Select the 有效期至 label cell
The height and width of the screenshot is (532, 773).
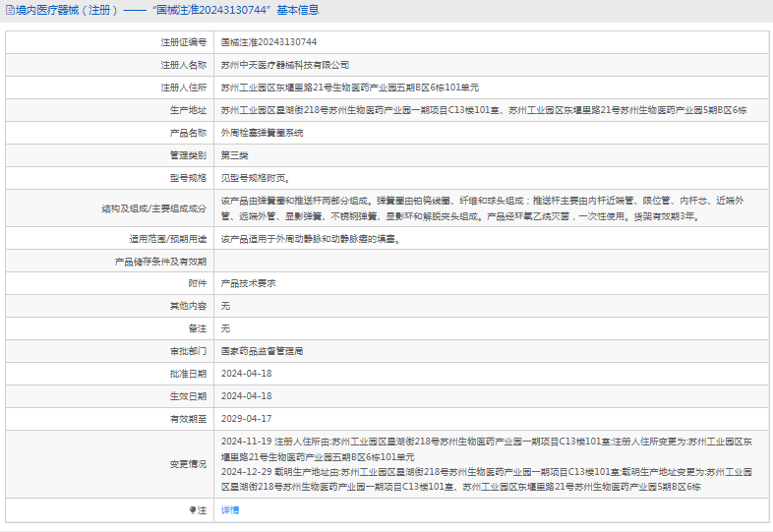[x=110, y=419]
